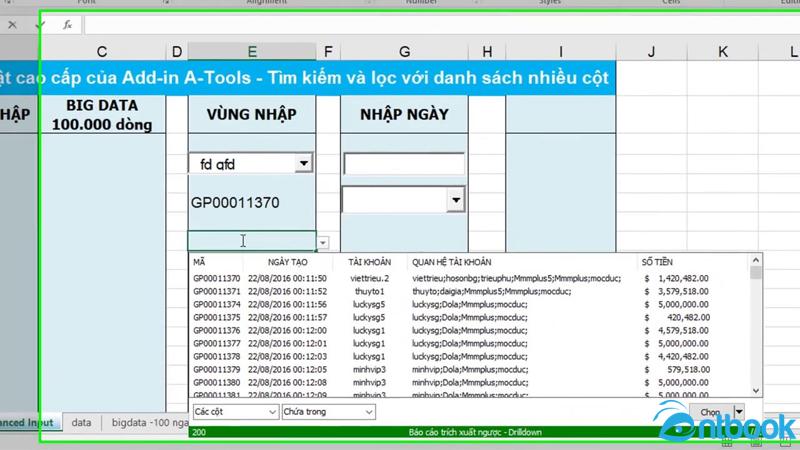
Task: Click the NGÀY TẠO column header
Action: [x=288, y=262]
